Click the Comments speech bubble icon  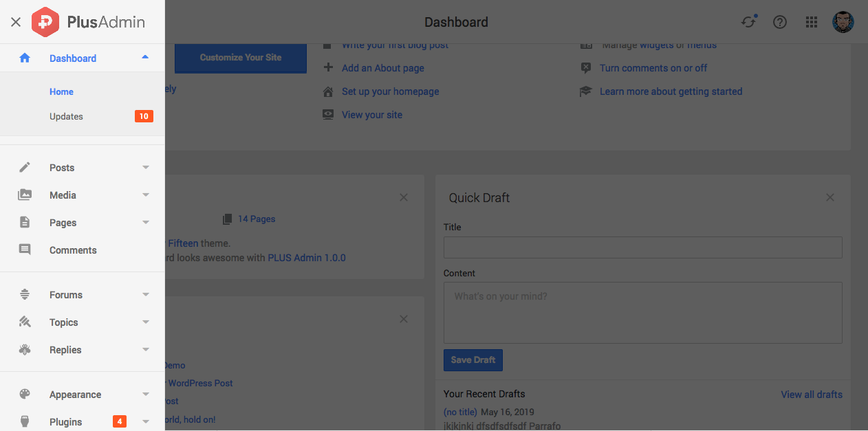[x=25, y=250]
